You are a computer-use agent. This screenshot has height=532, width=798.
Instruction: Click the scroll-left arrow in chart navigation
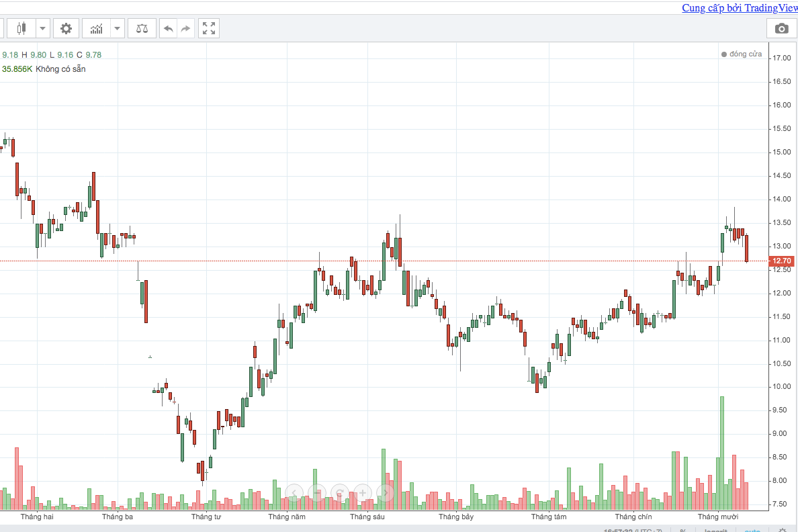point(294,493)
